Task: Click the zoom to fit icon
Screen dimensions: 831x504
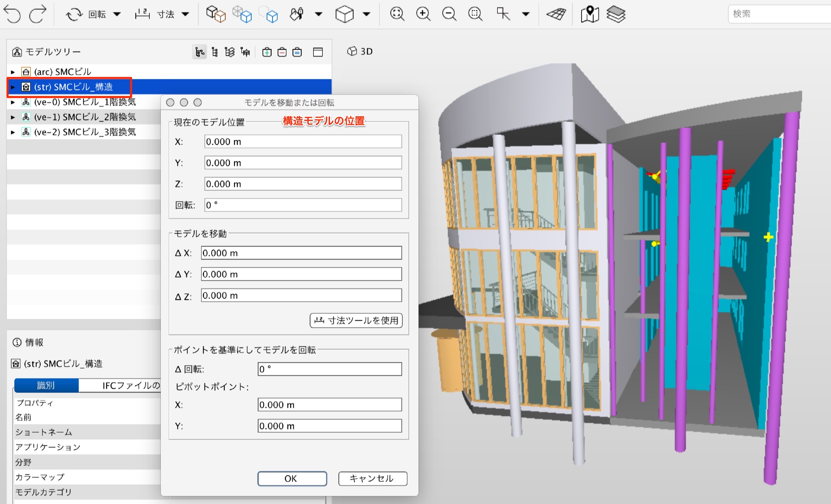Action: (x=397, y=14)
